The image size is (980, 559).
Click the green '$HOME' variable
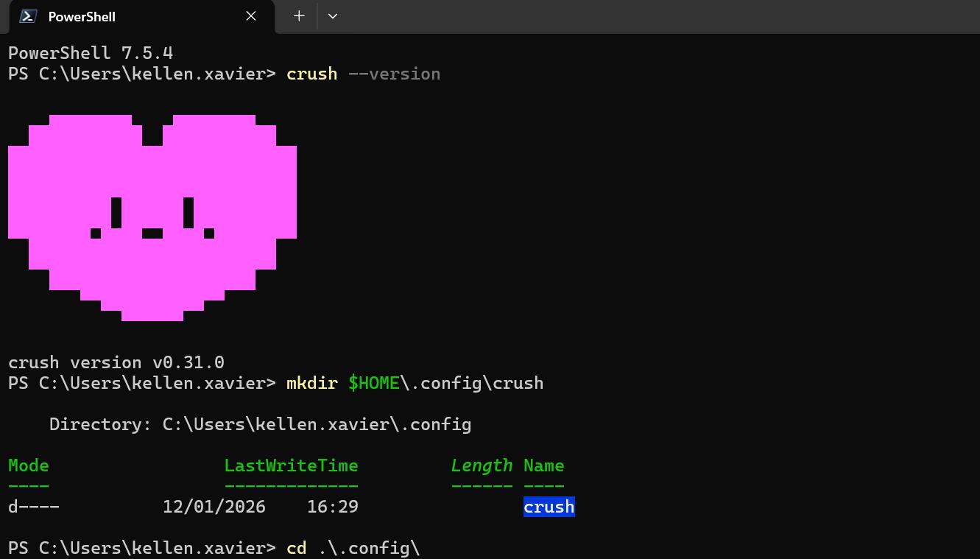pos(374,383)
